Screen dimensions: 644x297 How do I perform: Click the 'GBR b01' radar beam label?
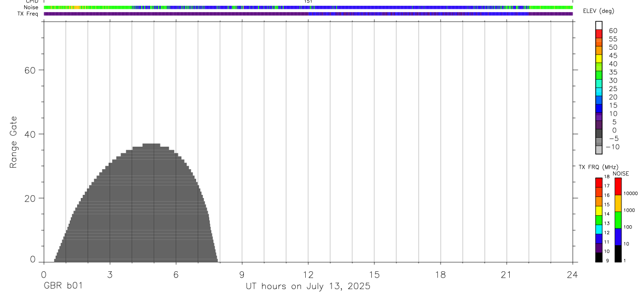(63, 286)
